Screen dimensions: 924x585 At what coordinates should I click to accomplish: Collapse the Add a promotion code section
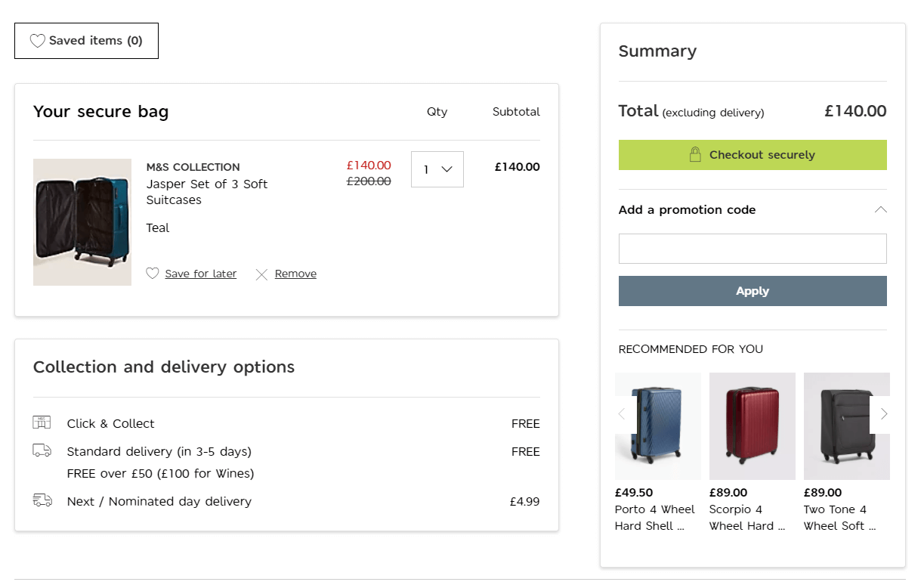(x=880, y=210)
